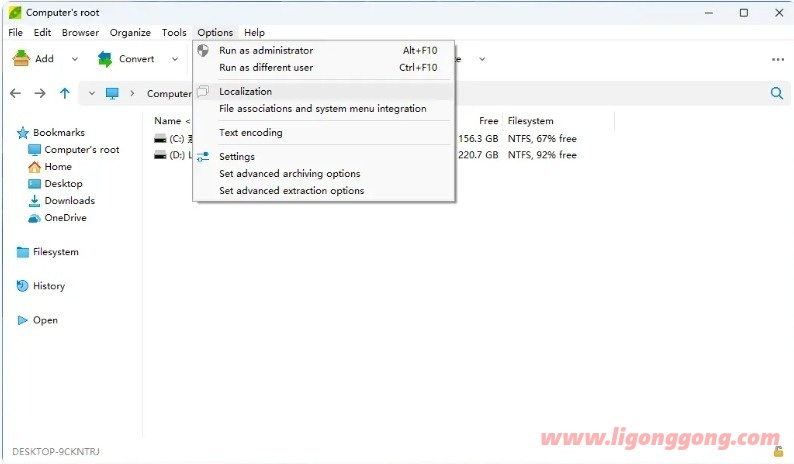This screenshot has width=794, height=464.
Task: Click the search magnifier icon
Action: pos(777,93)
